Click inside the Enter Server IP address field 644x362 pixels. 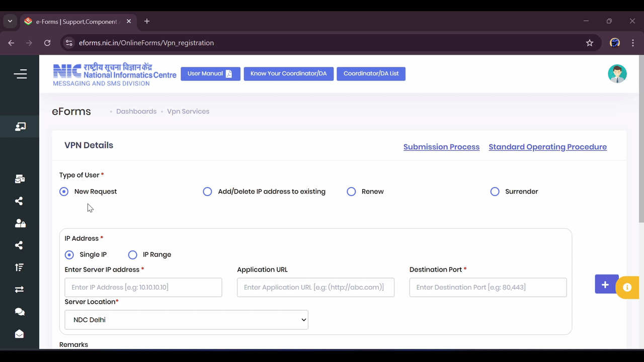tap(143, 287)
